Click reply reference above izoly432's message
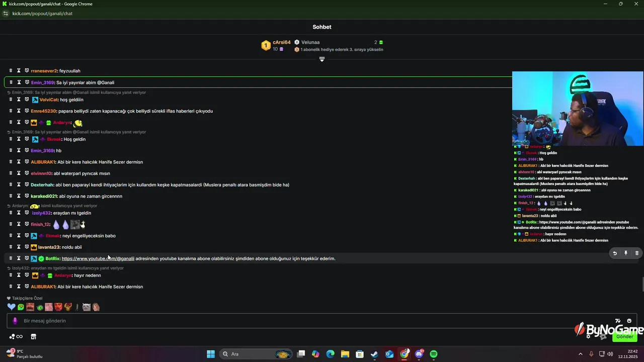The height and width of the screenshot is (362, 644). coord(51,206)
